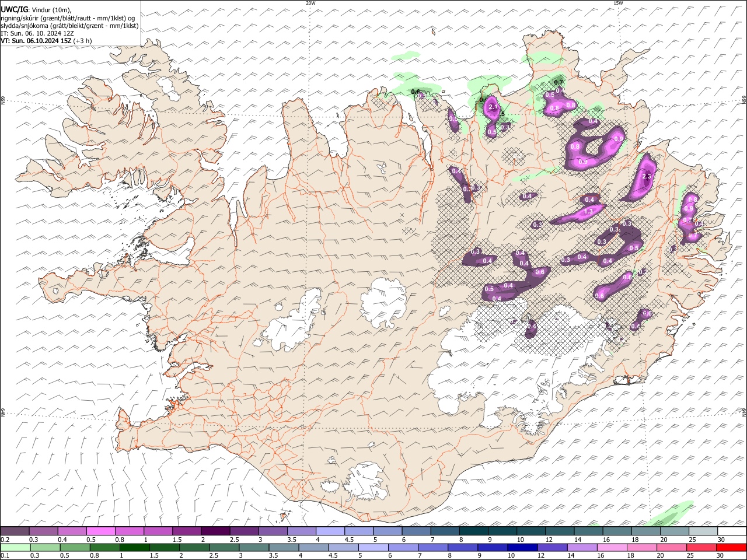Click the 'VT: Sun. 06.10.2024 15Z (+3 h)' line
This screenshot has height=560, width=747.
[x=46, y=41]
